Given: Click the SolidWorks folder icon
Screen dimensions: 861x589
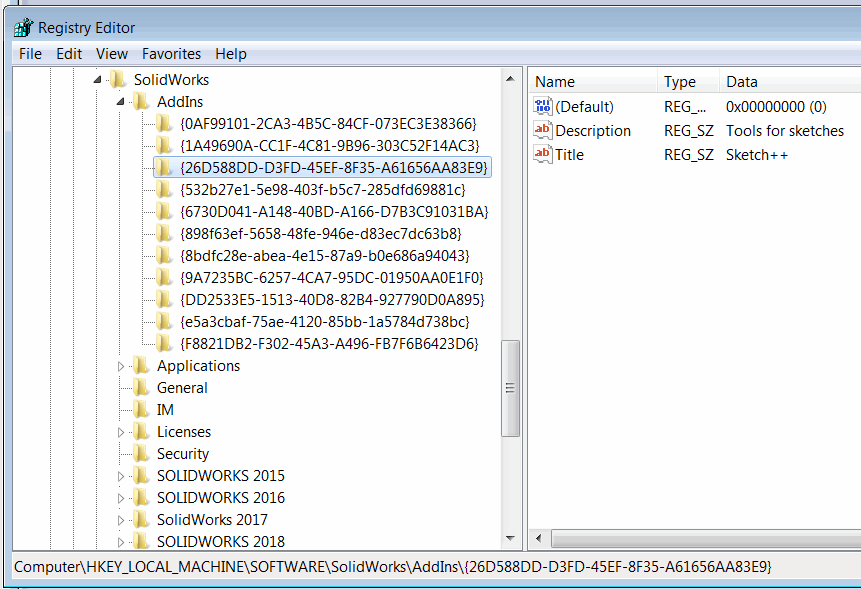Looking at the screenshot, I should point(118,80).
